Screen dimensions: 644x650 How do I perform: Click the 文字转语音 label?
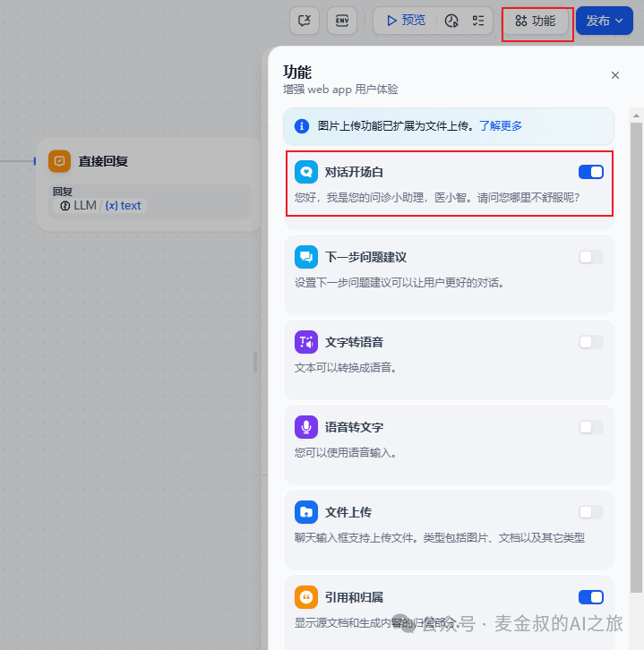(354, 342)
